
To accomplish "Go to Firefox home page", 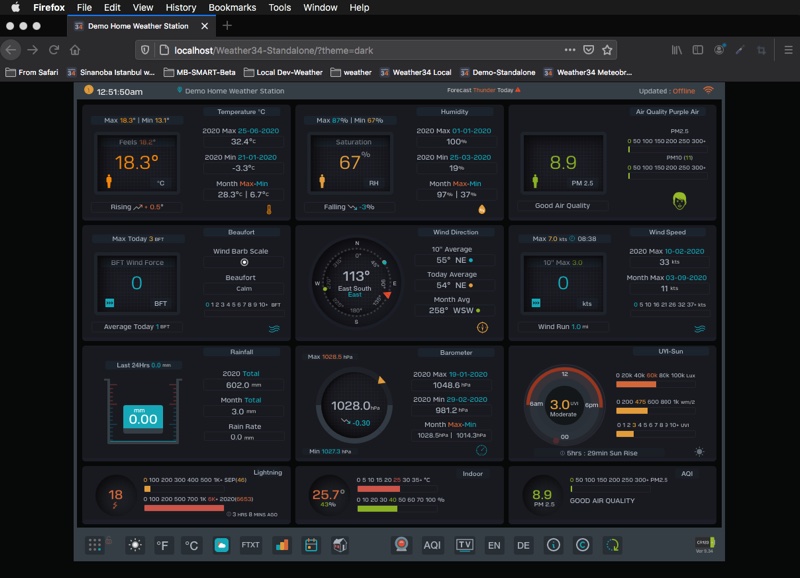I will (75, 49).
